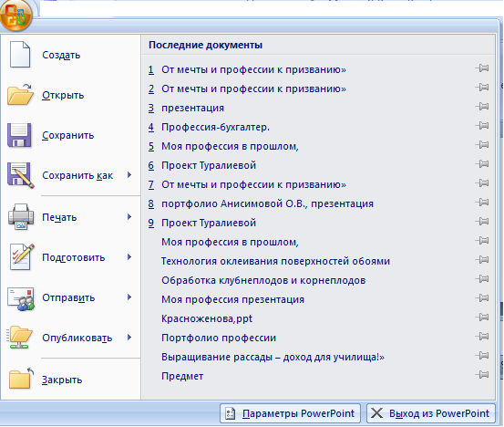Open recent document 3 презентация

(186, 108)
